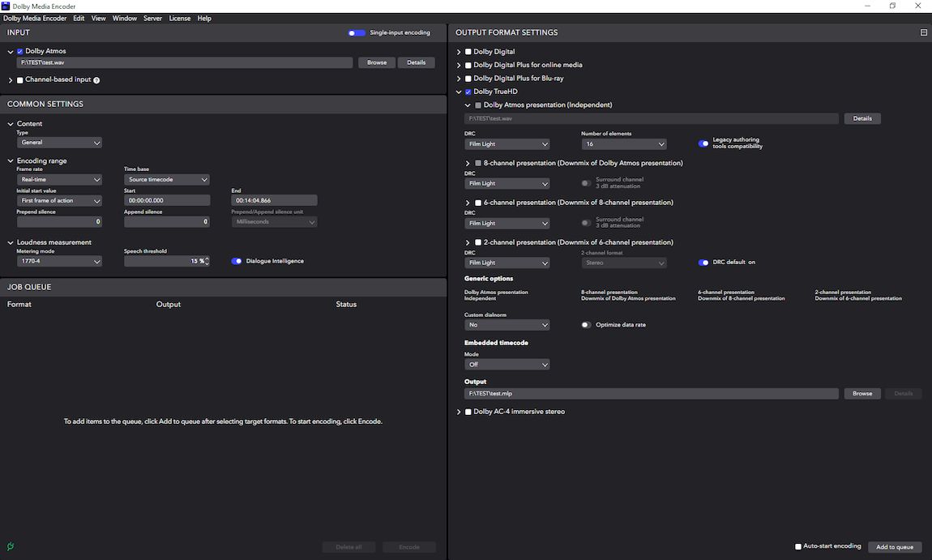Check Dolby AC-4 immersive stereo

468,411
